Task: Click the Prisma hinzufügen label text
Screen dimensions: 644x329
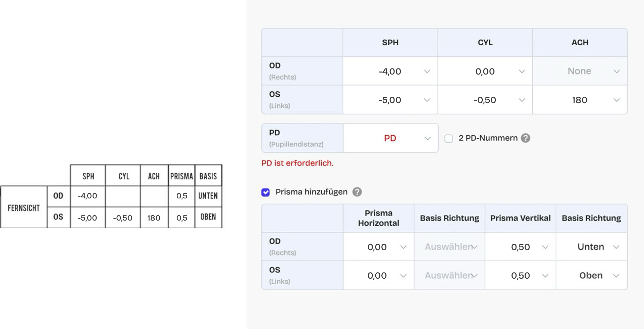Action: 311,192
